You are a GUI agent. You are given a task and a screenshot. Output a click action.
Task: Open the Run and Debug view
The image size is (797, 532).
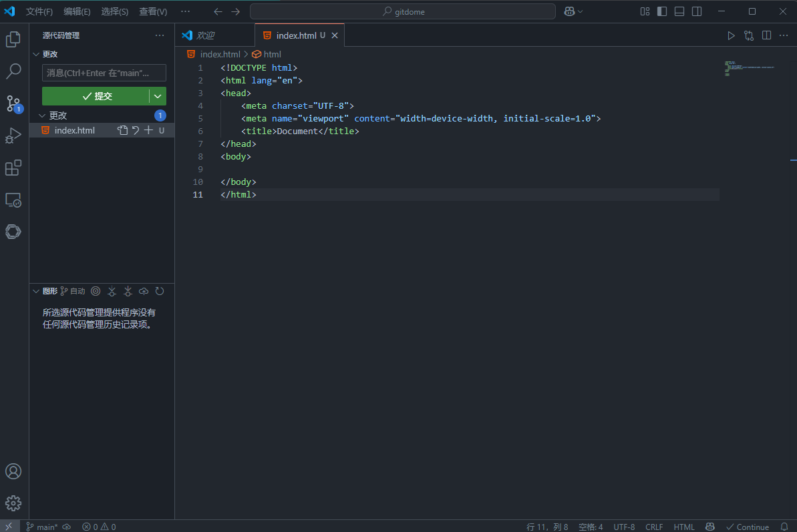13,136
